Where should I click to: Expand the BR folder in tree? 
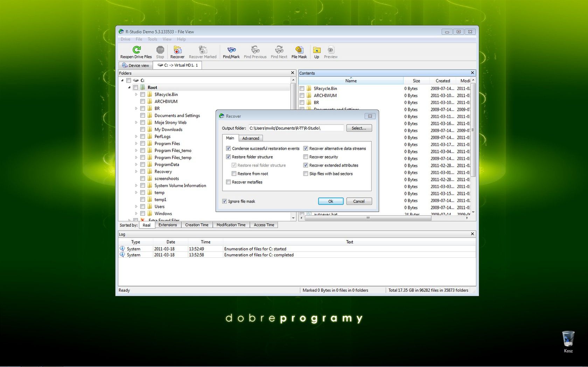coord(136,109)
